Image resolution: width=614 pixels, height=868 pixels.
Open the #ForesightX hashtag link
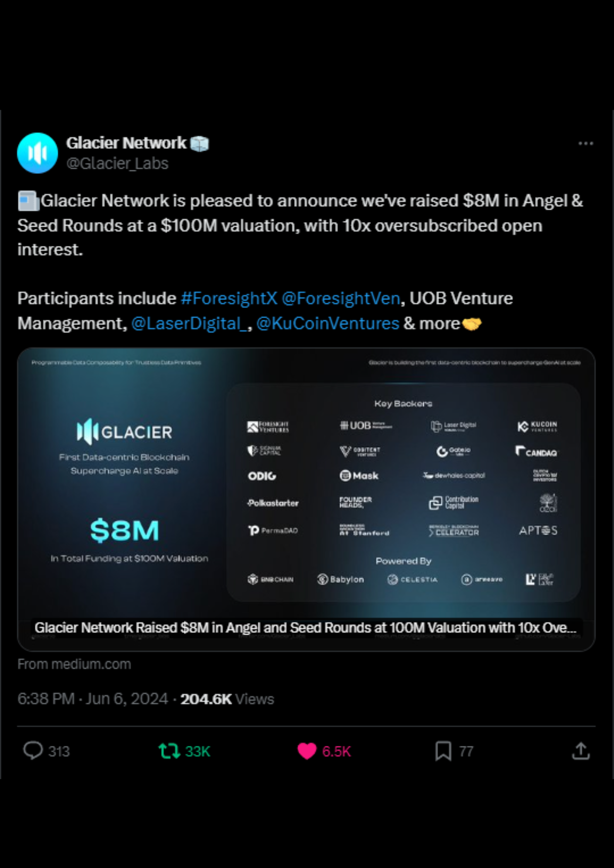tap(229, 298)
